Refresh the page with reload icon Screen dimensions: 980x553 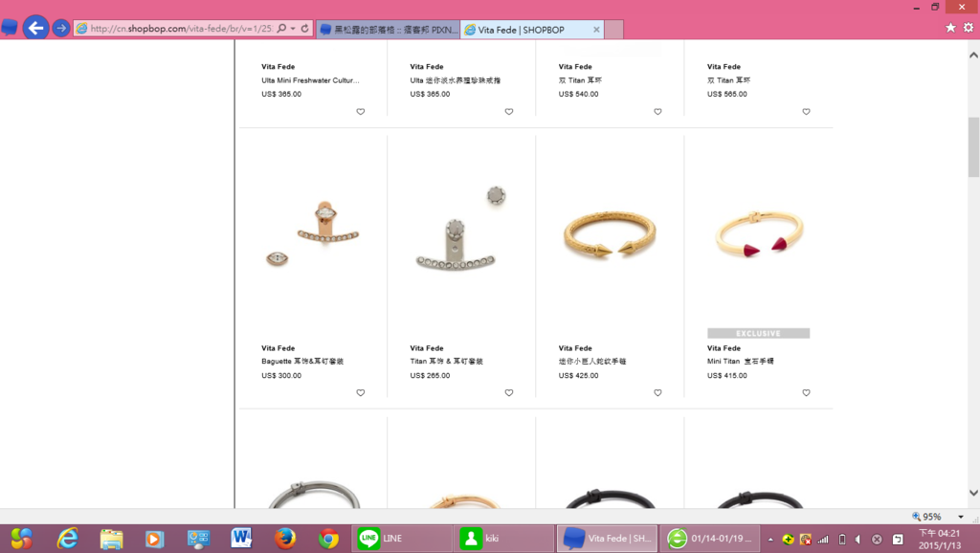305,28
